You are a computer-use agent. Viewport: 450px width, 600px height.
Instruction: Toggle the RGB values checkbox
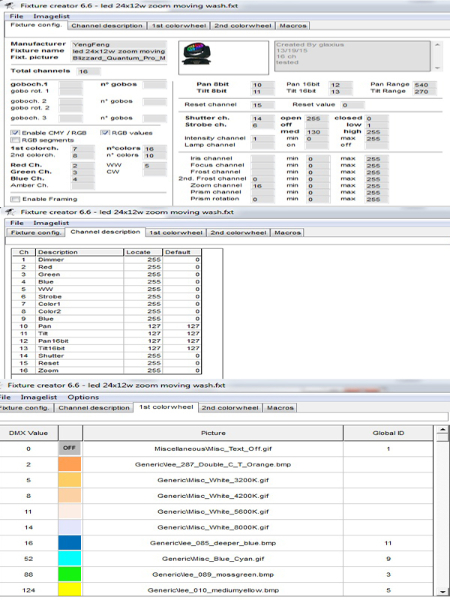pyautogui.click(x=105, y=132)
